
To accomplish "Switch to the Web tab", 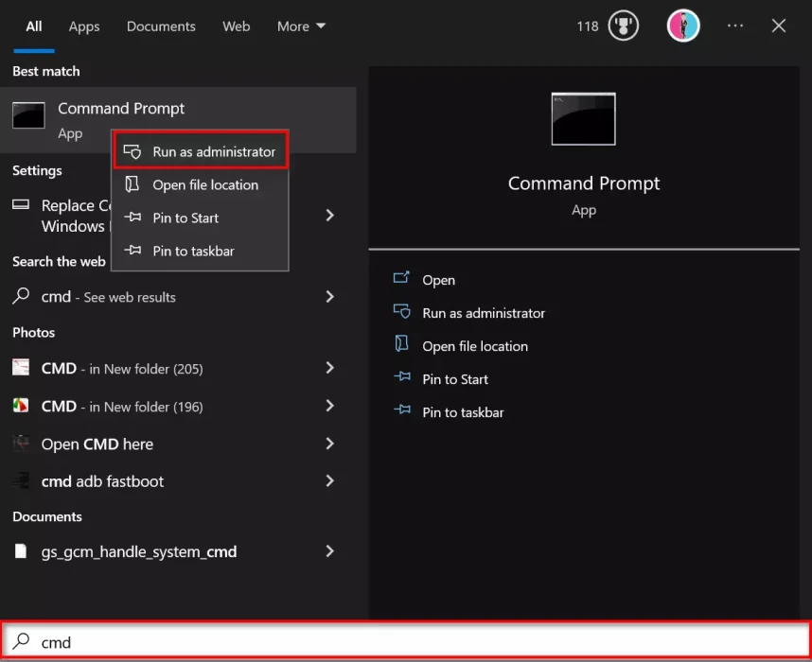I will (x=237, y=26).
